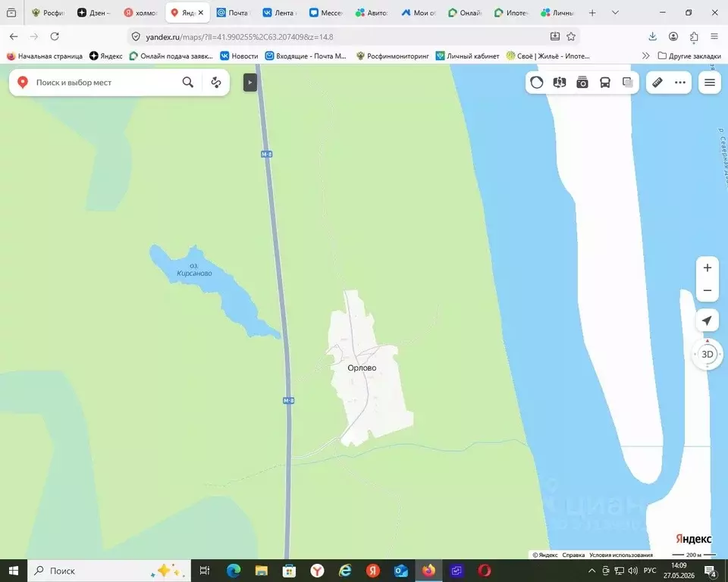This screenshot has height=582, width=728.
Task: Open the ruler distance measuring tool
Action: 657,83
